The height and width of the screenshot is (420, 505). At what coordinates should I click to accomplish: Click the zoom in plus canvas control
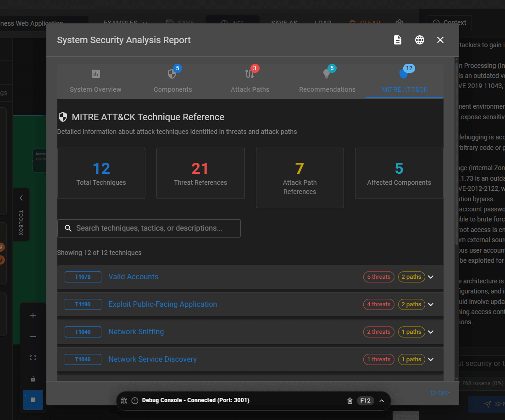(x=33, y=315)
